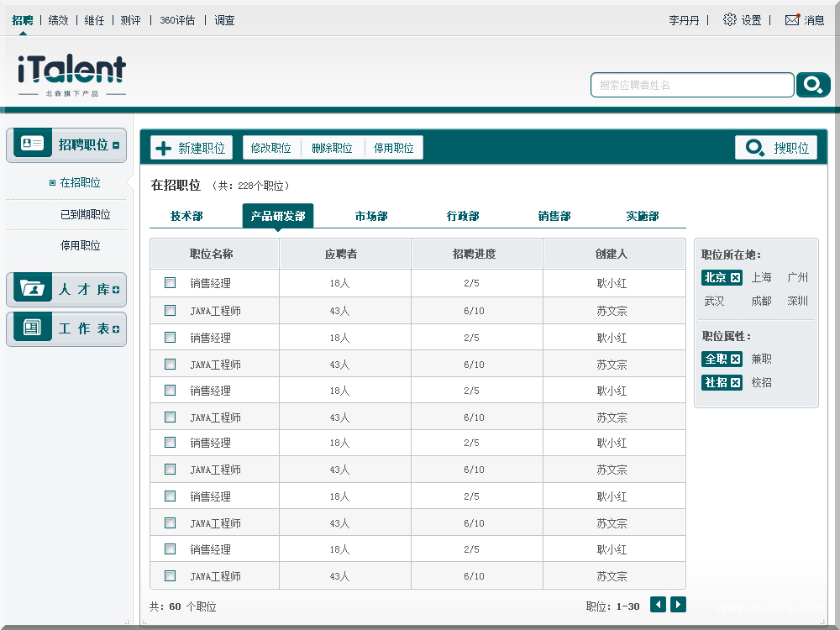Open 继任 in top menu
Viewport: 840px width, 630px height.
(x=94, y=20)
